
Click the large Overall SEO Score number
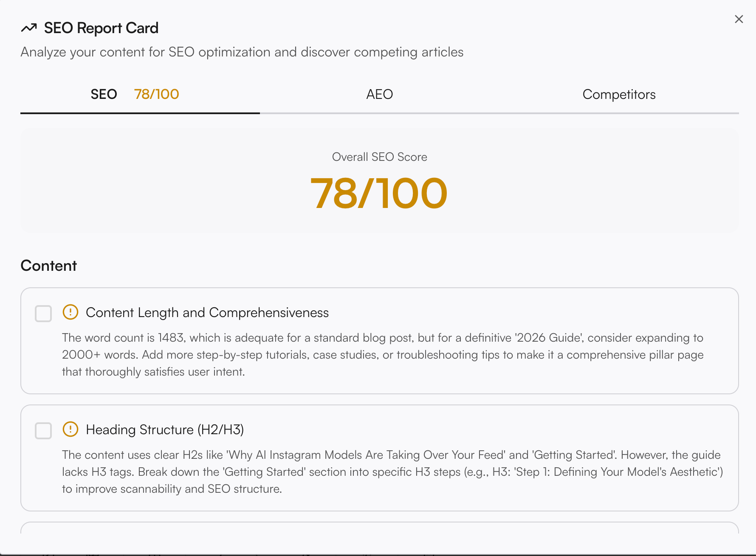coord(379,194)
